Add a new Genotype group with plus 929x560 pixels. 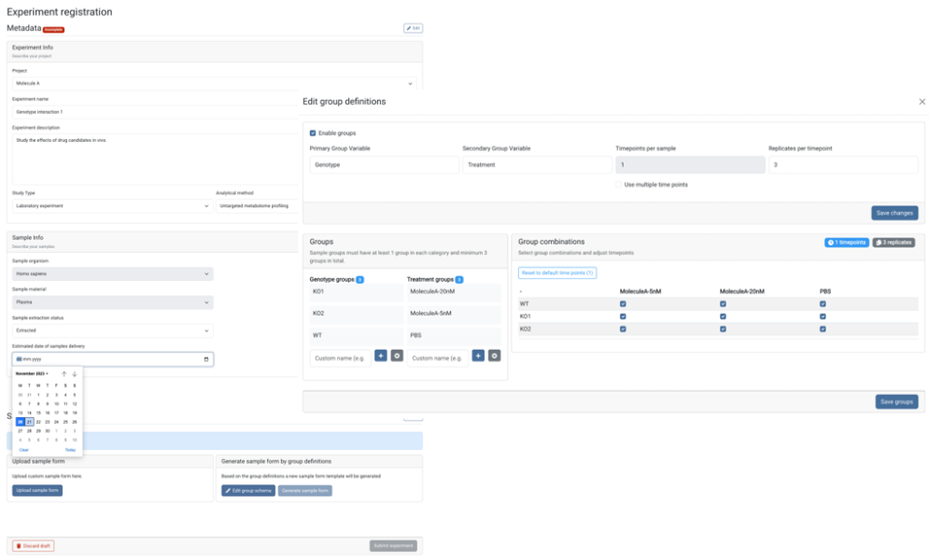[x=381, y=356]
